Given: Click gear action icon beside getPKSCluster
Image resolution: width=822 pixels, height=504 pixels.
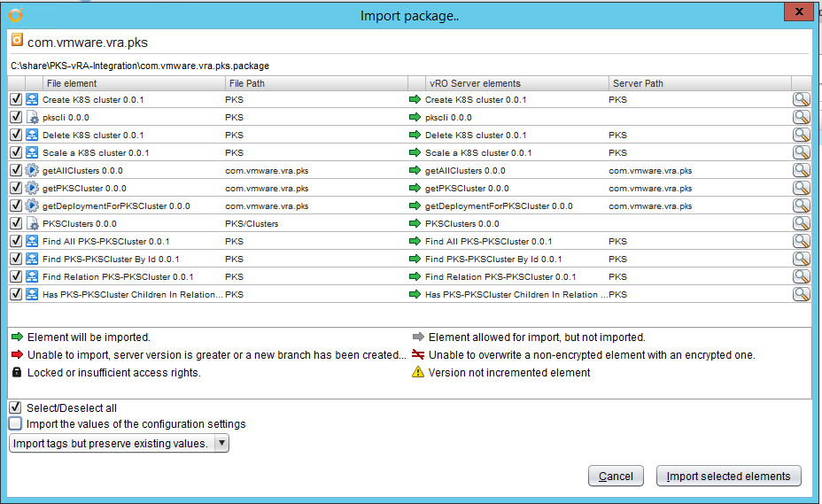Looking at the screenshot, I should point(32,188).
